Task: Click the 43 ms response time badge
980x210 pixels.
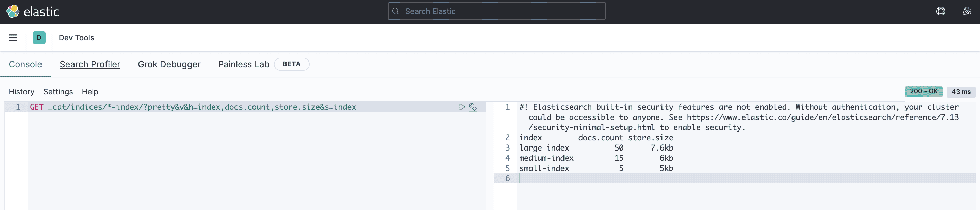Action: pyautogui.click(x=961, y=92)
